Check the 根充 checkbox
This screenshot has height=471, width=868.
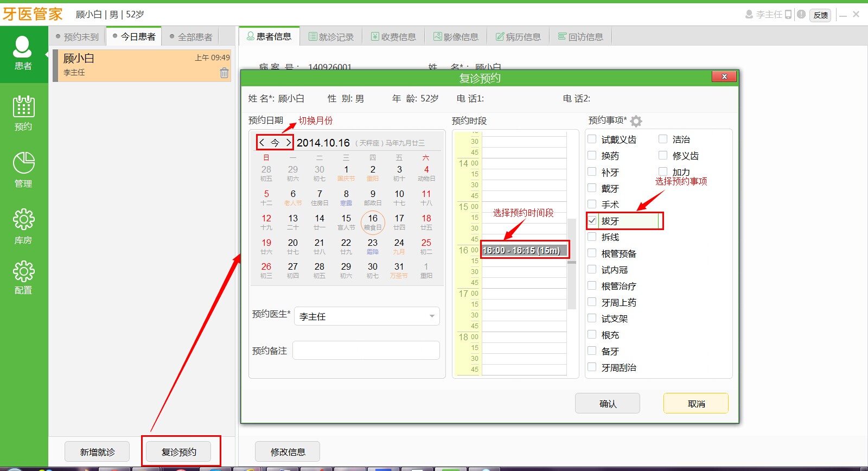[x=592, y=335]
